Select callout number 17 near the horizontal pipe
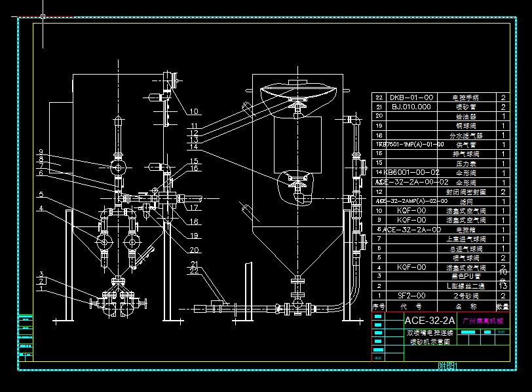532x392 pixels. coord(194,207)
